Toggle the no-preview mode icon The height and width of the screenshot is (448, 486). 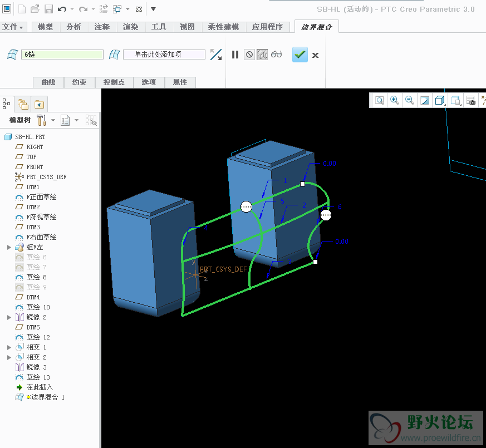[x=249, y=55]
